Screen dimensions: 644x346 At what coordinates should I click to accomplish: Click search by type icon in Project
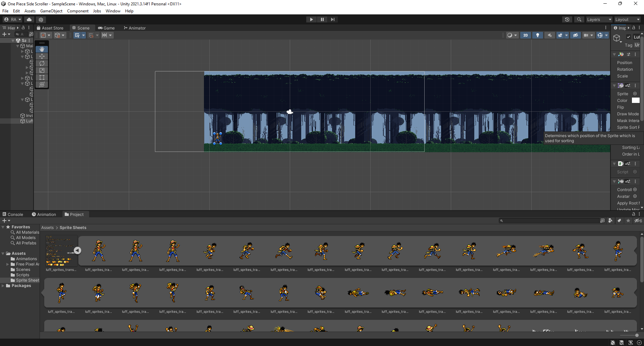tap(610, 221)
